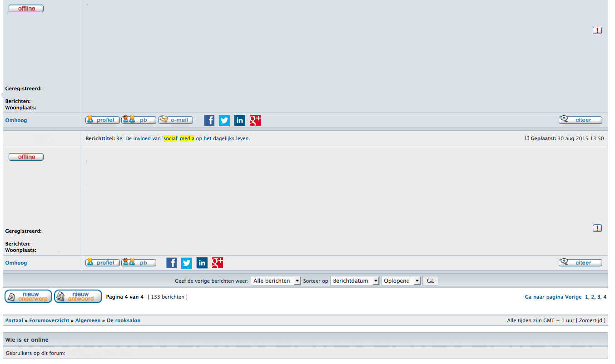Send pb to the second post's author
This screenshot has width=615, height=364.
pos(139,262)
